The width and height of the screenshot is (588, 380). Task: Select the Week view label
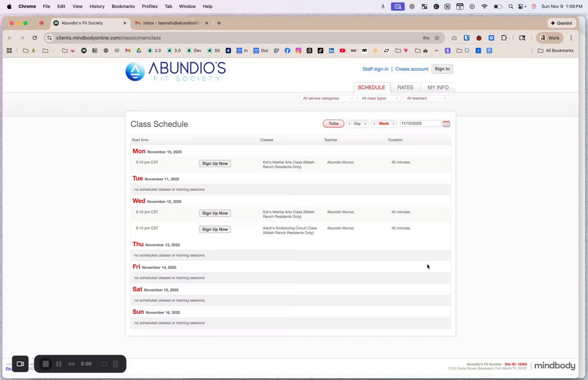pyautogui.click(x=384, y=124)
